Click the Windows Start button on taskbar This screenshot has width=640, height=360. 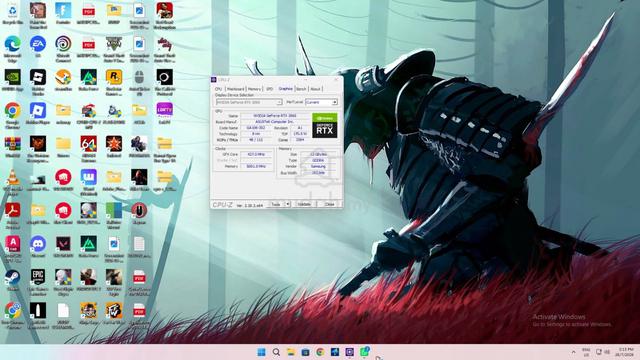click(261, 352)
